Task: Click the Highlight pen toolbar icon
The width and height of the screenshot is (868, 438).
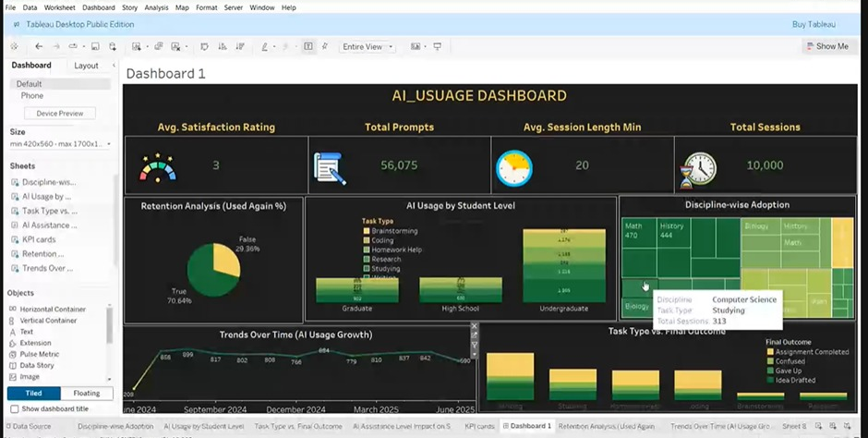Action: (x=264, y=46)
